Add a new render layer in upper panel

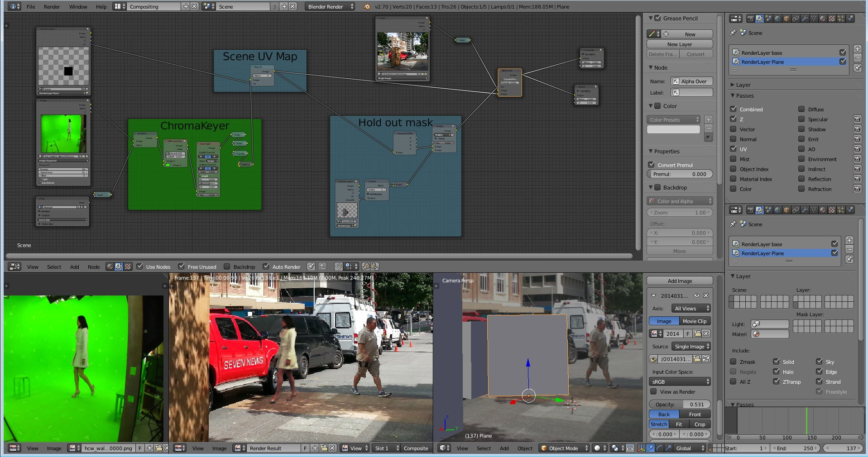pyautogui.click(x=858, y=49)
